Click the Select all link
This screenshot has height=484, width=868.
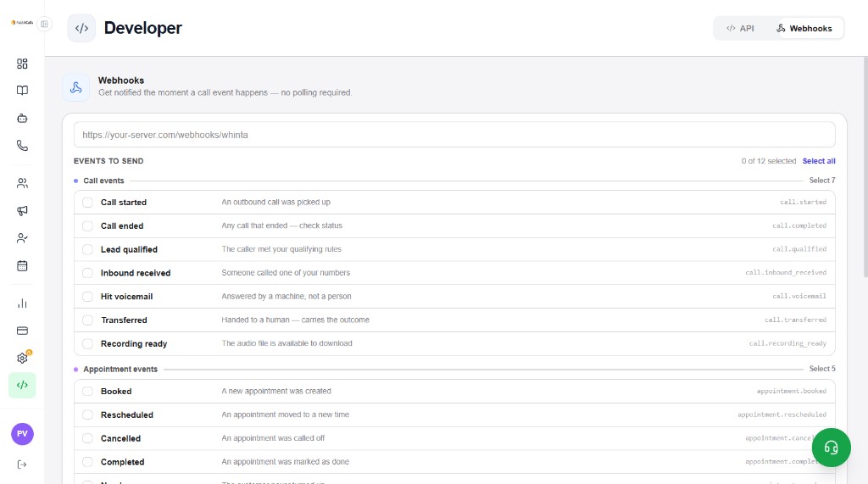coord(819,161)
